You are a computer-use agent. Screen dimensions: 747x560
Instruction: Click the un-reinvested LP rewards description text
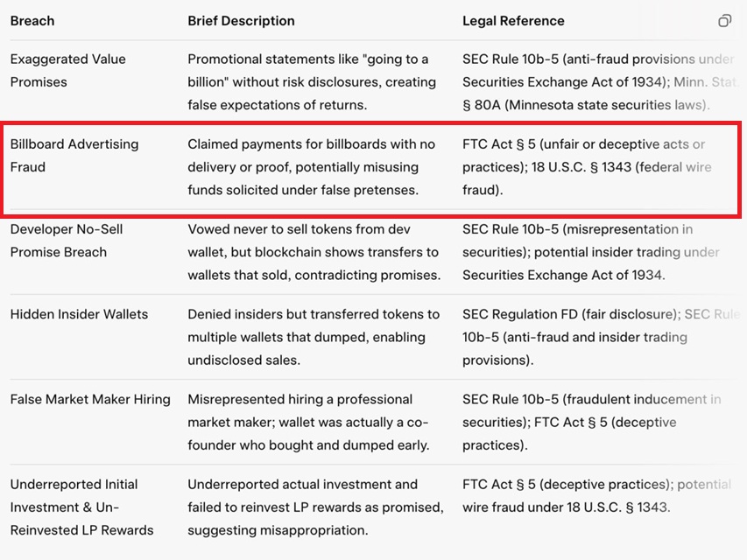[315, 507]
